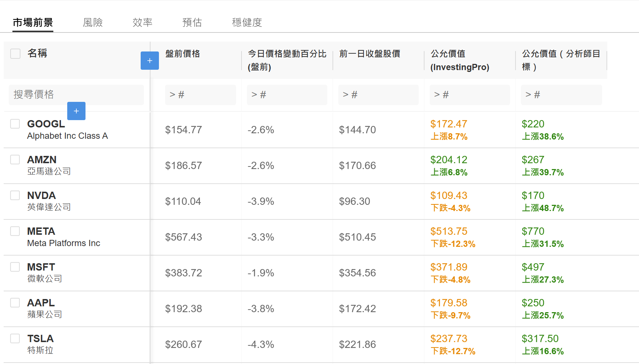The image size is (639, 364).
Task: Toggle the select-all checkbox beside 名稱
Action: [x=15, y=54]
